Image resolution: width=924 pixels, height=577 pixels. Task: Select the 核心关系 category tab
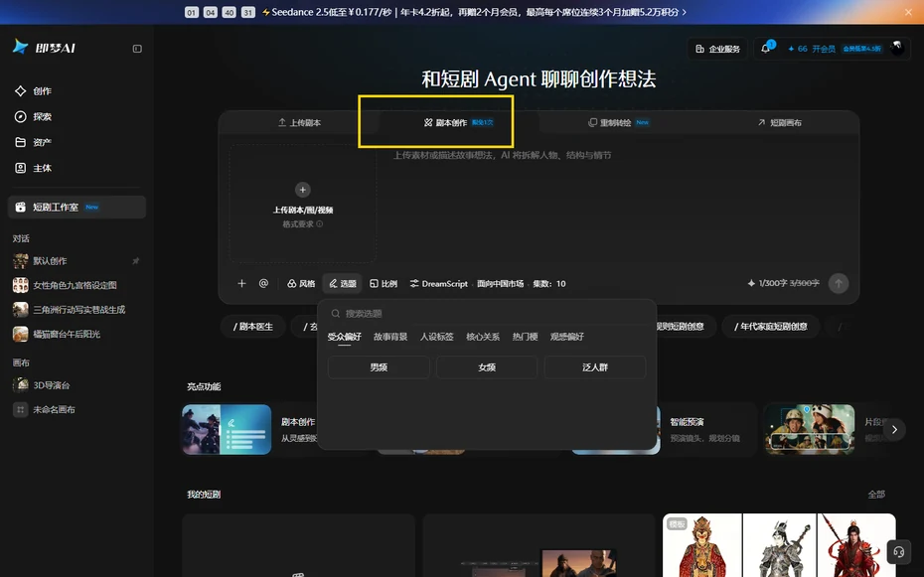click(483, 337)
